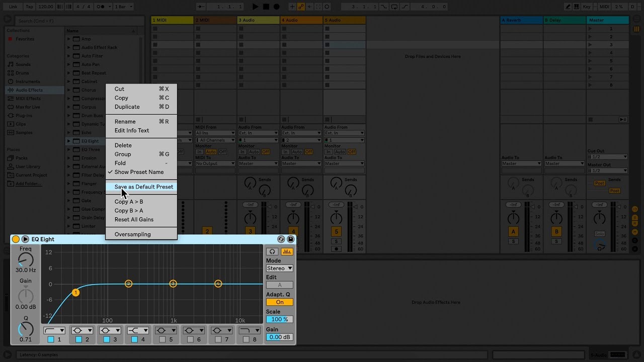Disable EQ band 1 checkbox
Screen dimensions: 644x362
click(50, 339)
